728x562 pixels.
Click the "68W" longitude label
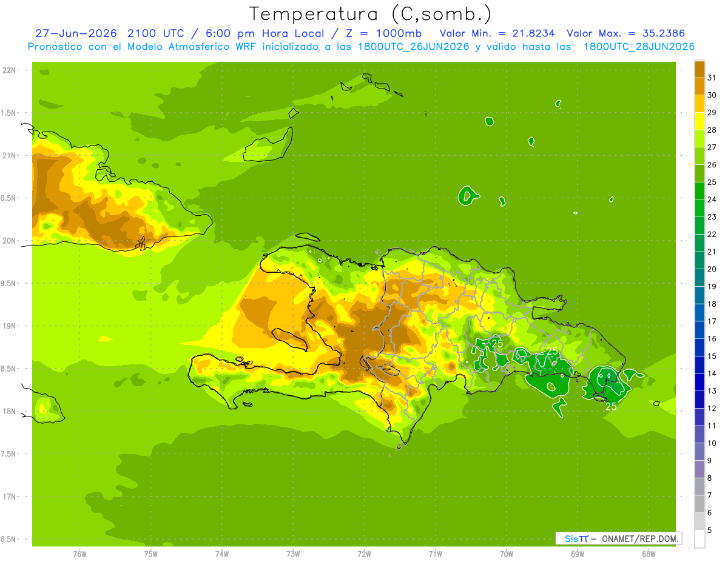(x=649, y=554)
